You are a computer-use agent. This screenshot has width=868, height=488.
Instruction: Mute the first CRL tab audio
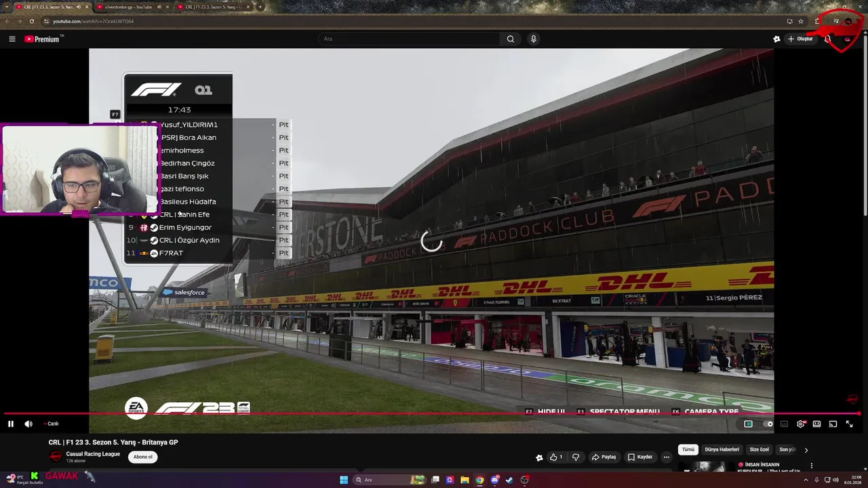click(78, 7)
